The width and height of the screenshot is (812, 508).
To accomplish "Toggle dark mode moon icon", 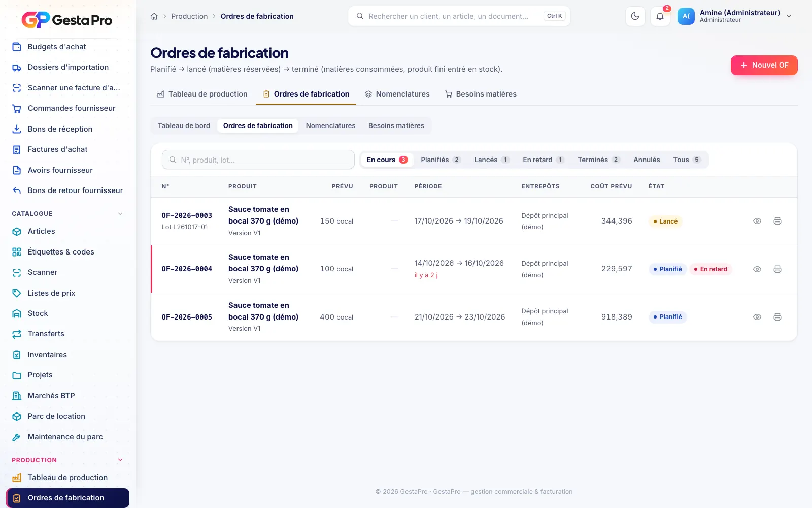I will tap(635, 16).
